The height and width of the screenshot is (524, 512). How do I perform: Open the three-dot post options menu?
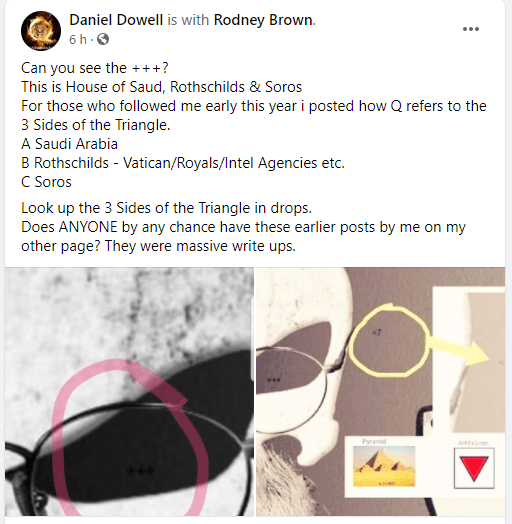click(x=471, y=29)
